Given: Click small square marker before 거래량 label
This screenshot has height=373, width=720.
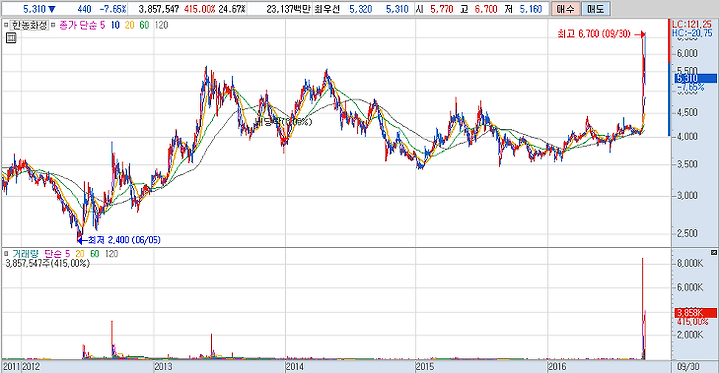Looking at the screenshot, I should (6, 254).
